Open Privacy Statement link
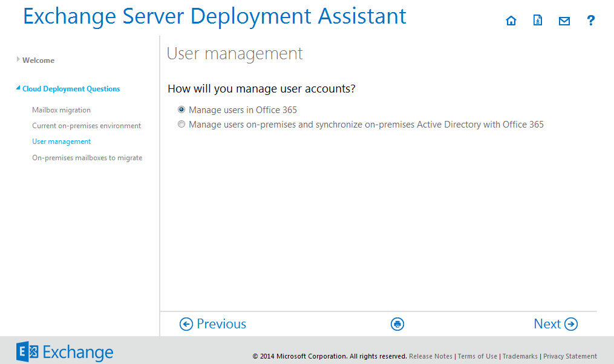Viewport: 614px width, 364px height. coord(570,356)
